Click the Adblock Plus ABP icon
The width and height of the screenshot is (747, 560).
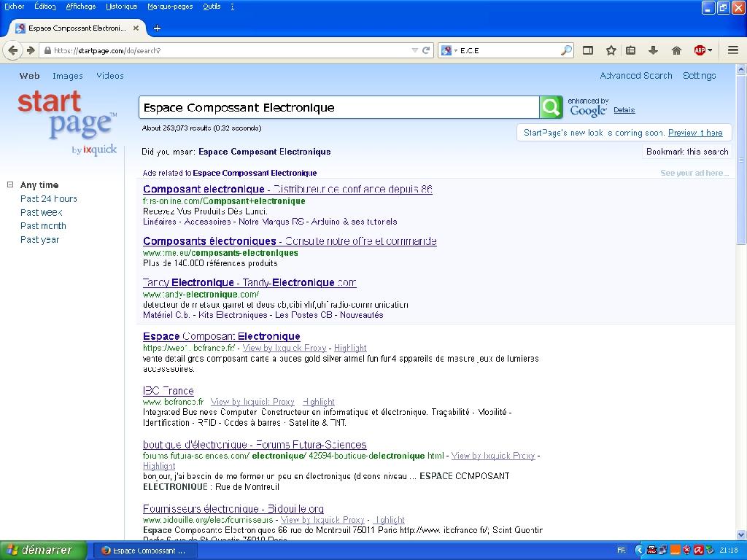pos(700,50)
